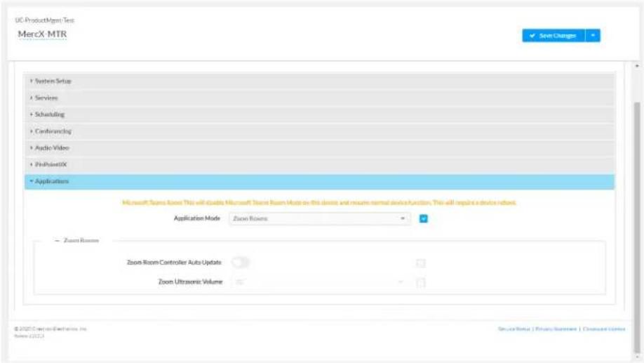
Task: Open the Zoom Ultrasonic Volume dropdown
Action: [319, 282]
